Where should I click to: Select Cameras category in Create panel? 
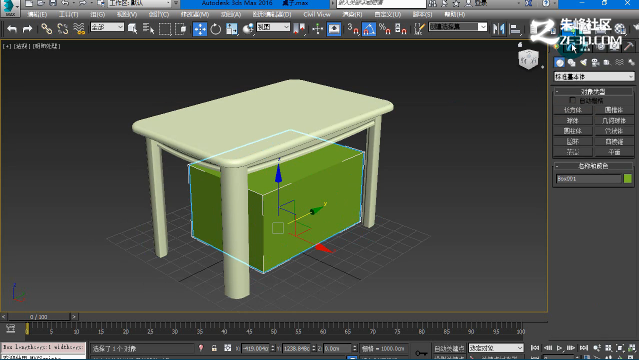click(595, 62)
